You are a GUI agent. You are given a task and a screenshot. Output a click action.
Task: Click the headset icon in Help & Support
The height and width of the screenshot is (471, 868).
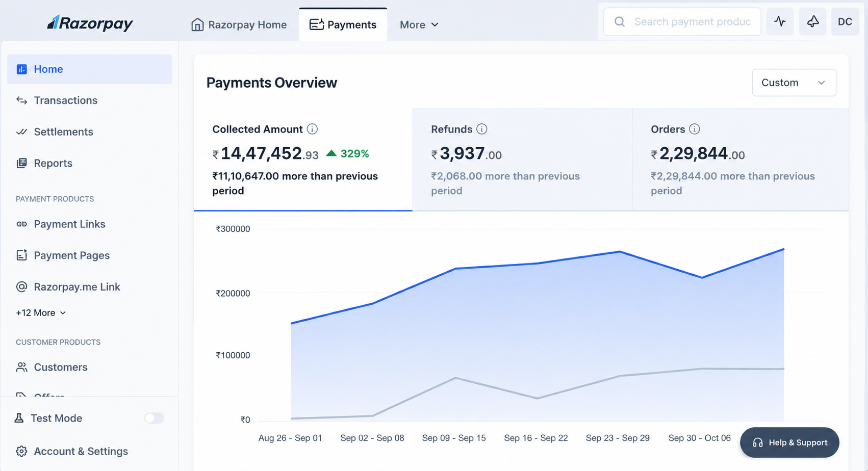758,442
